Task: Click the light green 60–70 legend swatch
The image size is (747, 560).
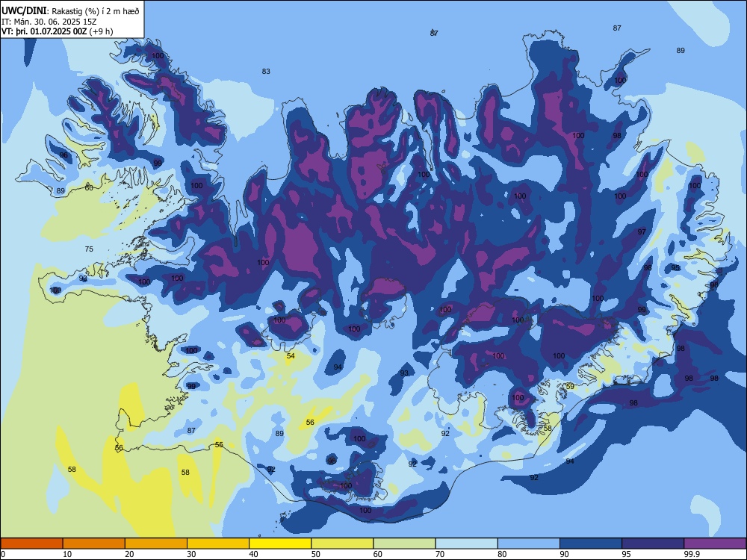Action: (404, 544)
